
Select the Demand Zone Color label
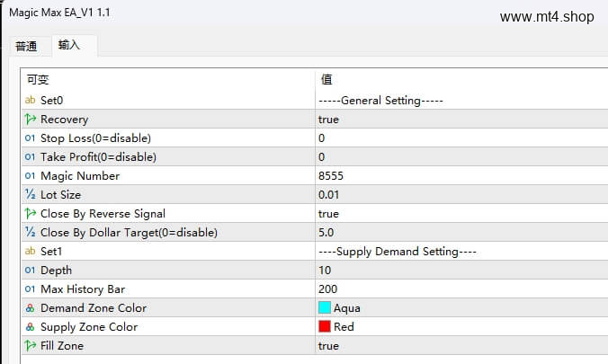point(94,307)
